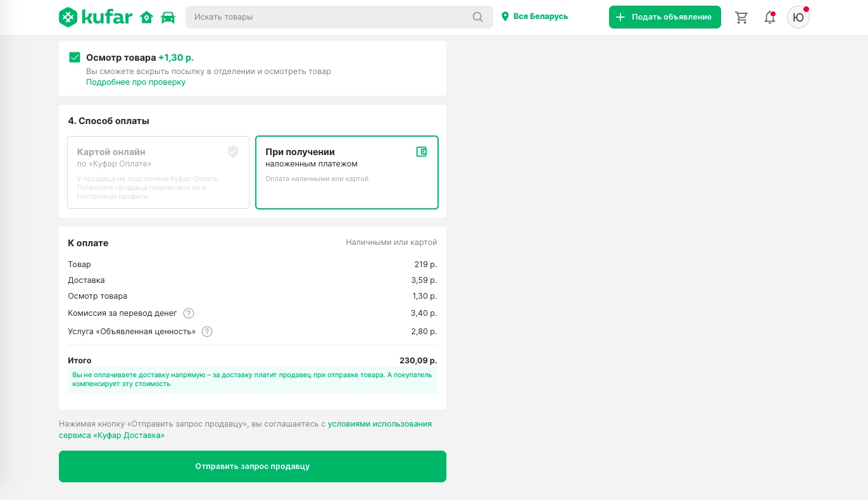Open the auto section car icon
This screenshot has width=868, height=500.
click(168, 17)
